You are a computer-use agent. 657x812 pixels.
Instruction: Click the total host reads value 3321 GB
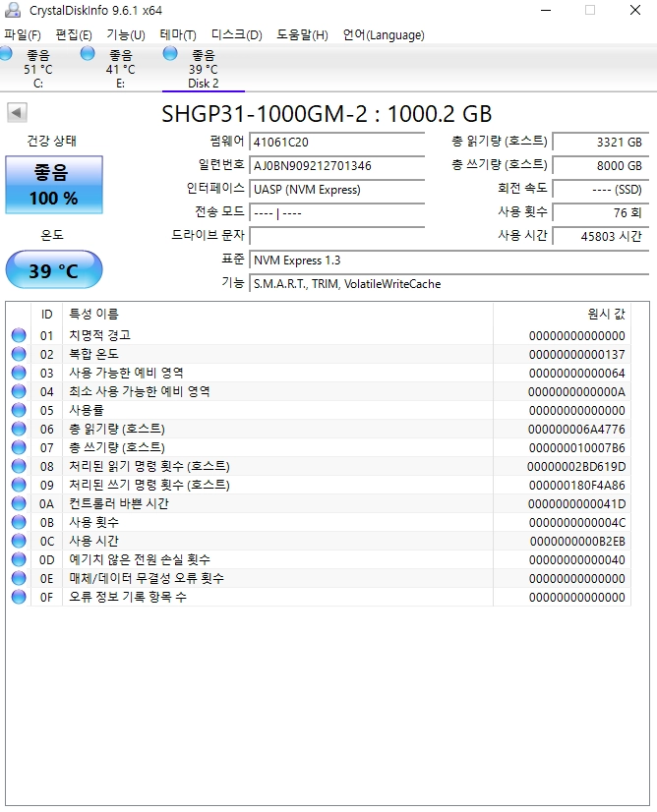point(601,142)
